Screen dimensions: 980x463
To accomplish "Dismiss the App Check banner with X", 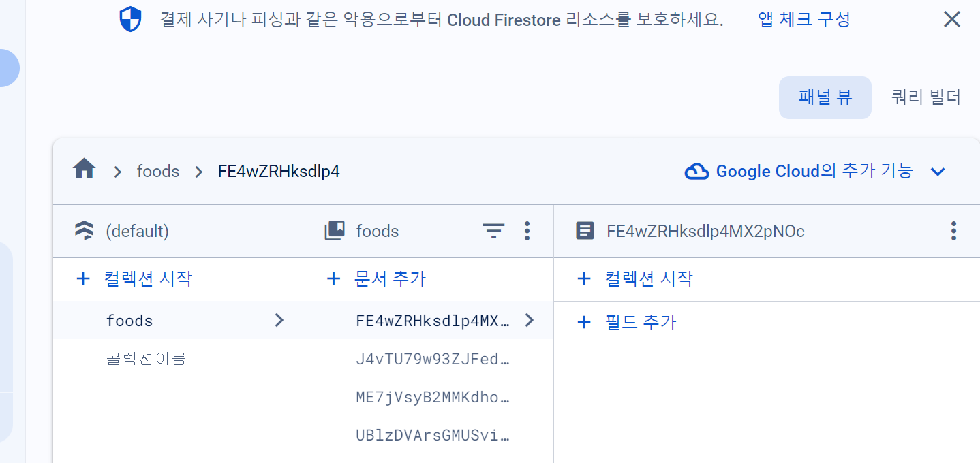I will coord(952,20).
